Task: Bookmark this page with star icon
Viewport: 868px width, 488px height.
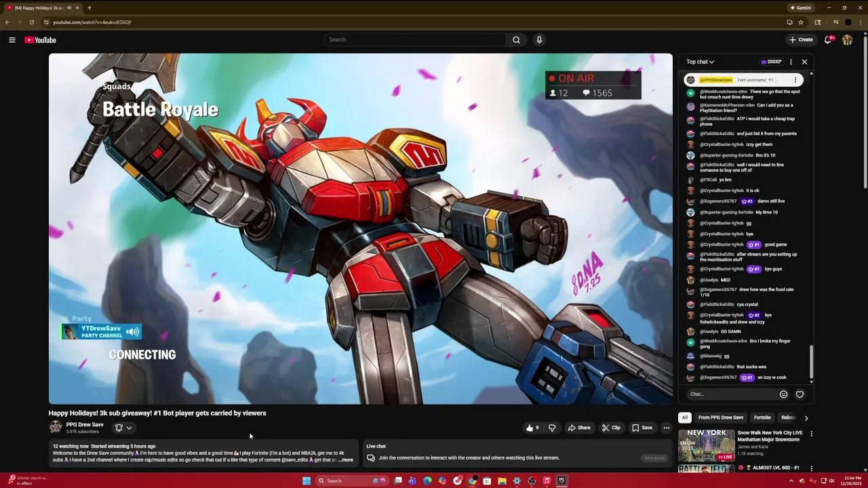Action: tap(801, 22)
